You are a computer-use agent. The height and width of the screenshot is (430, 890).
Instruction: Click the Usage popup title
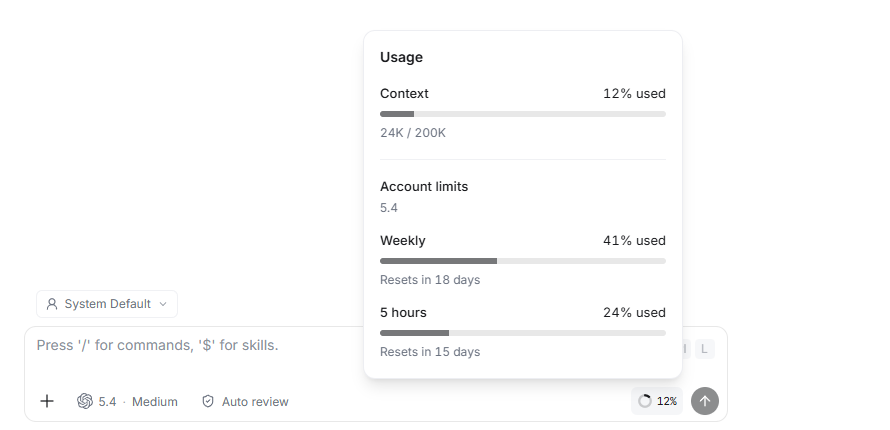[401, 57]
